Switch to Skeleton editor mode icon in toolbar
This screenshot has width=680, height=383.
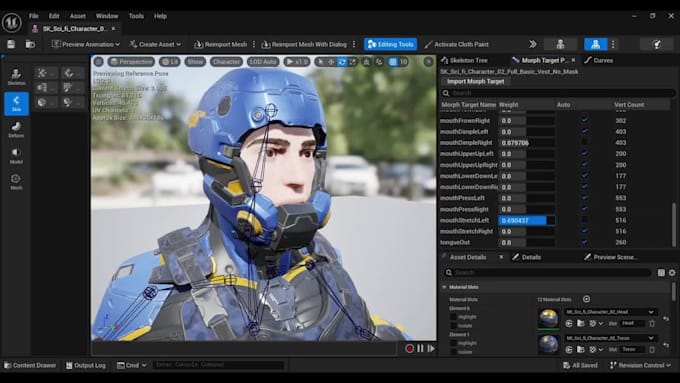(560, 44)
